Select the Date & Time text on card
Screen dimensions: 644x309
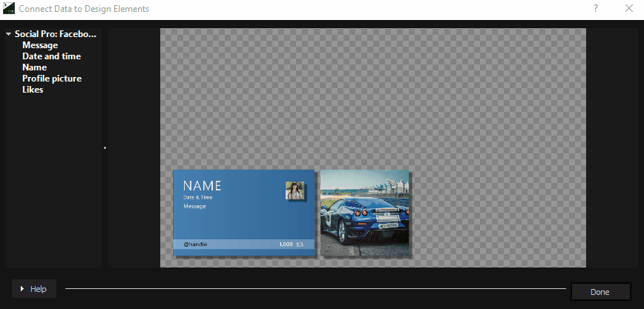coord(197,198)
